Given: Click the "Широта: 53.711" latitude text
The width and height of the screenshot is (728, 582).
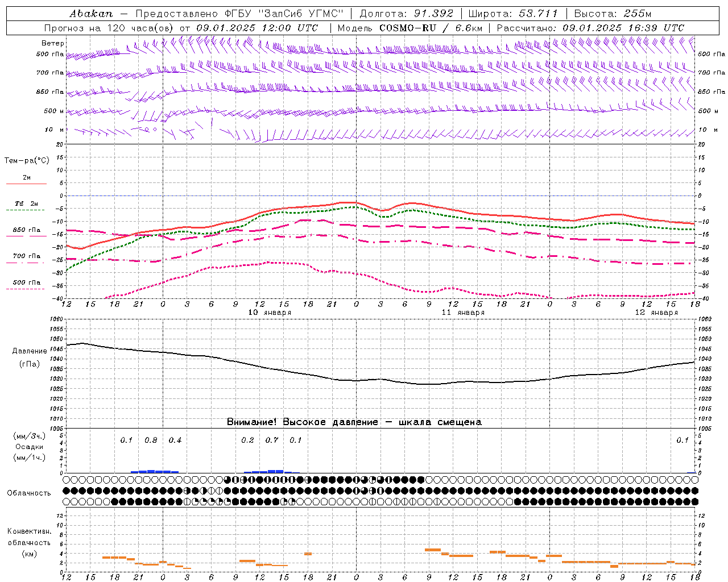Looking at the screenshot, I should [513, 14].
